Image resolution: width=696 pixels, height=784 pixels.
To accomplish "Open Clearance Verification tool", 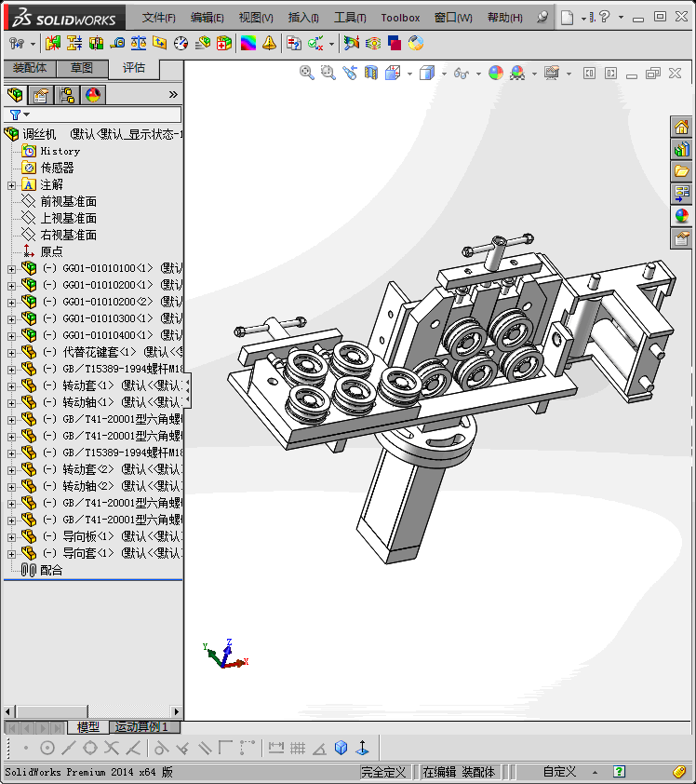I will [x=74, y=44].
